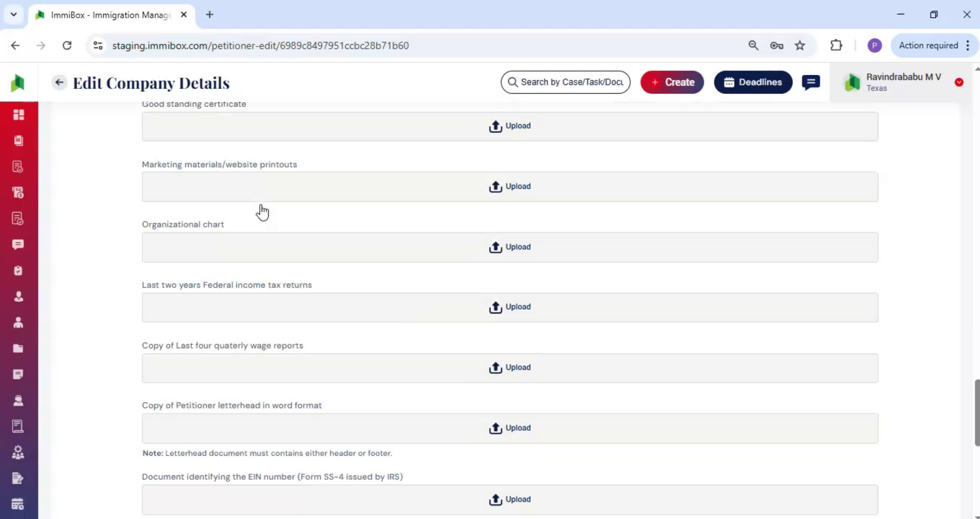The image size is (980, 519).
Task: Open tab search dropdown arrow
Action: (13, 15)
